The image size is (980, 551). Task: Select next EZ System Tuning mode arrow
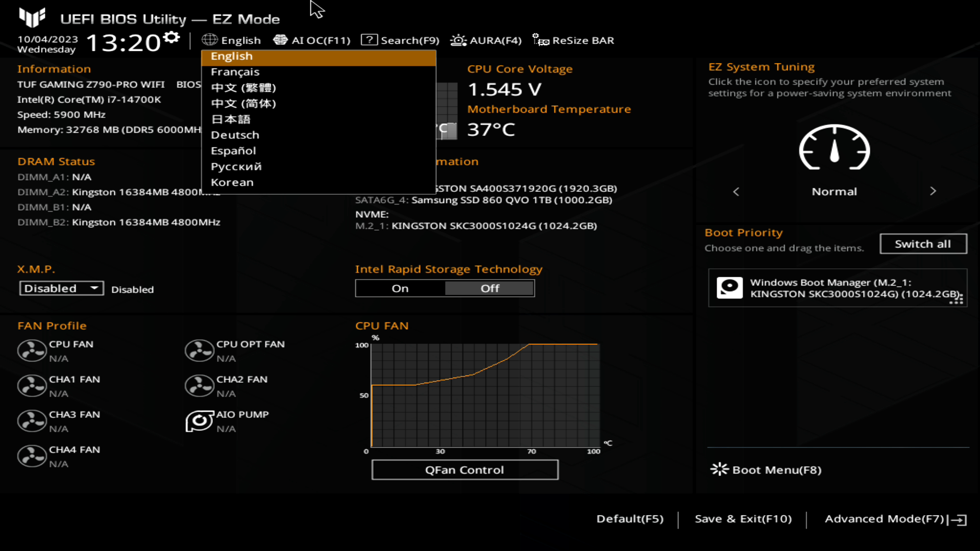pos(933,191)
